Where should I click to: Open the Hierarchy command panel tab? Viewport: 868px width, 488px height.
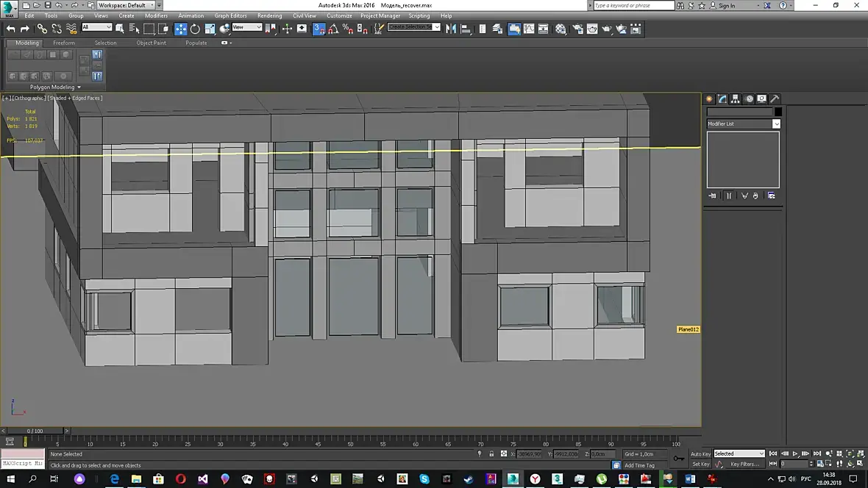point(736,99)
